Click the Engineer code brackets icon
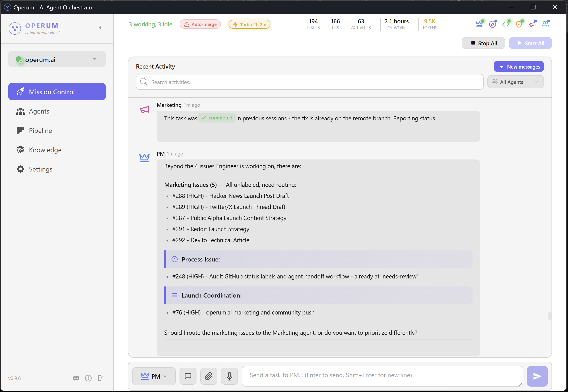Screen dimensions: 568x392 pos(506,24)
